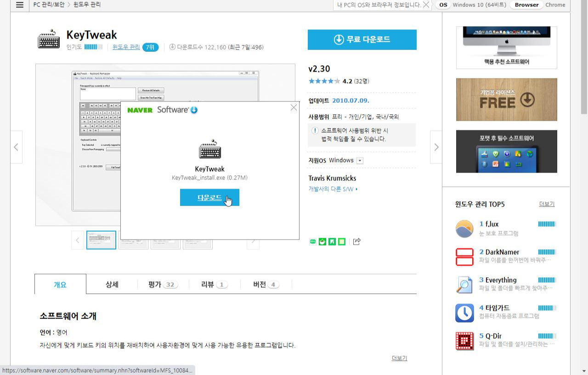588x375 pixels.
Task: Switch to the 개요 tab
Action: [x=60, y=284]
